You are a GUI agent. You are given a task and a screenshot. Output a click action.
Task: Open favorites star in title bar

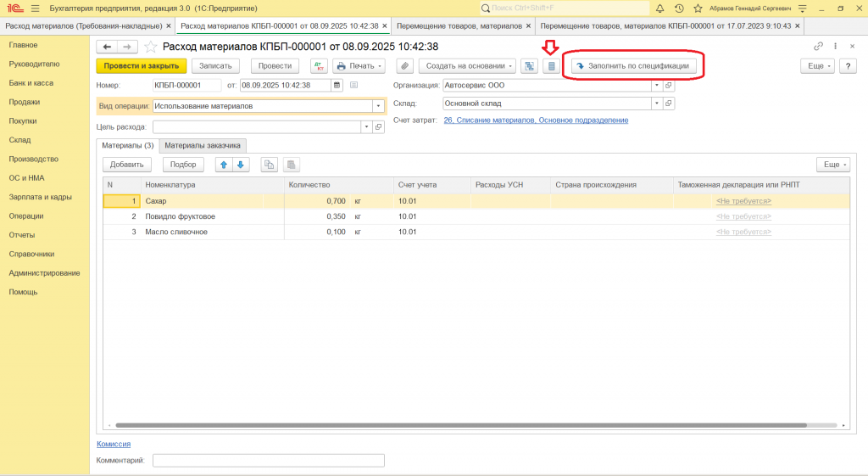click(x=698, y=8)
